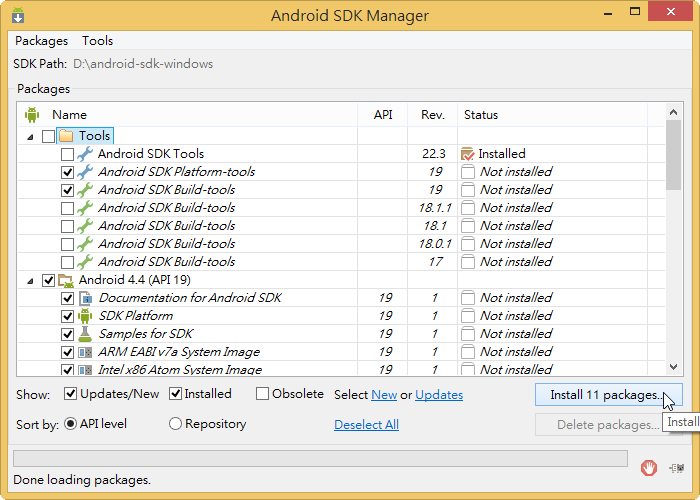Click the green wrench icon of Build-tools rev 18.1.1
The width and height of the screenshot is (700, 500).
pos(84,208)
